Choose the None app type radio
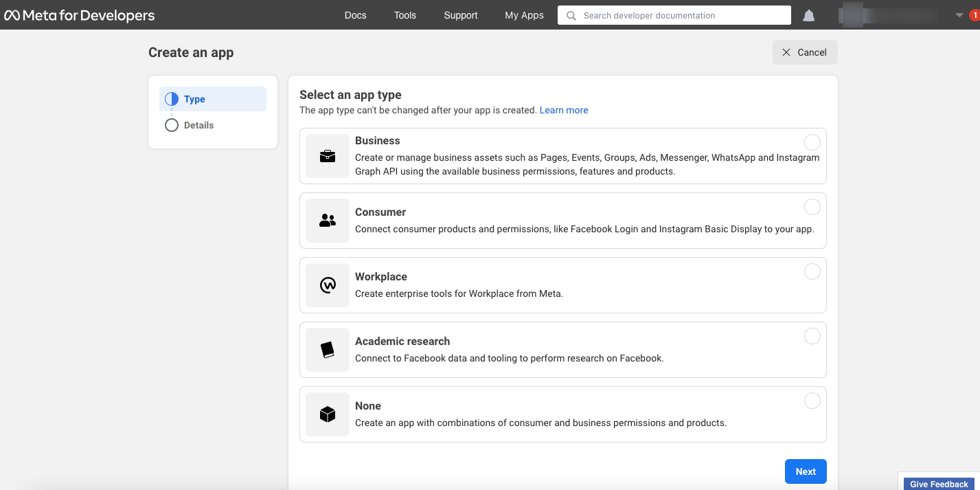The image size is (980, 490). pyautogui.click(x=812, y=401)
